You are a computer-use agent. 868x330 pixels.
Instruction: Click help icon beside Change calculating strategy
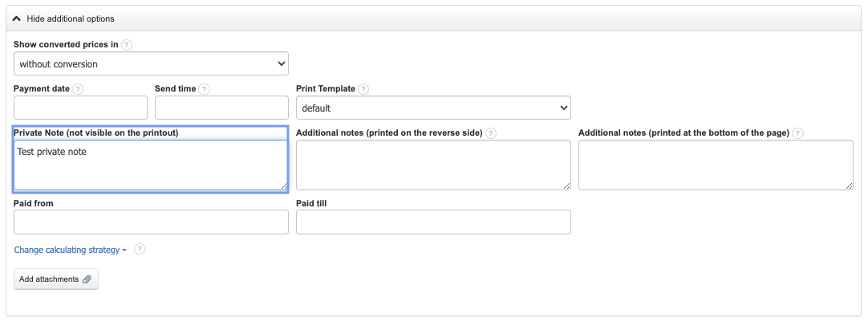[140, 250]
